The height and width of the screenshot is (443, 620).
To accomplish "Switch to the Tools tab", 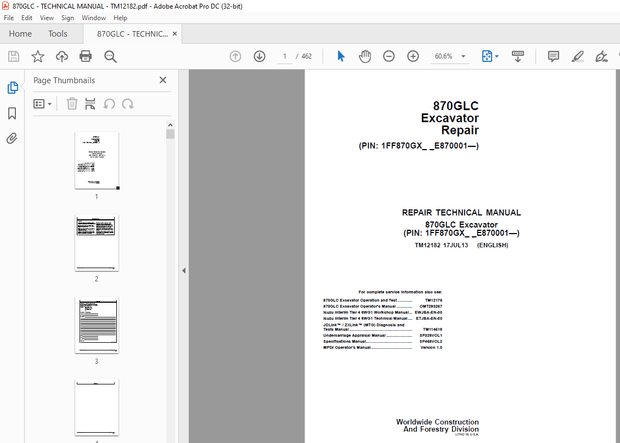I will (x=58, y=34).
